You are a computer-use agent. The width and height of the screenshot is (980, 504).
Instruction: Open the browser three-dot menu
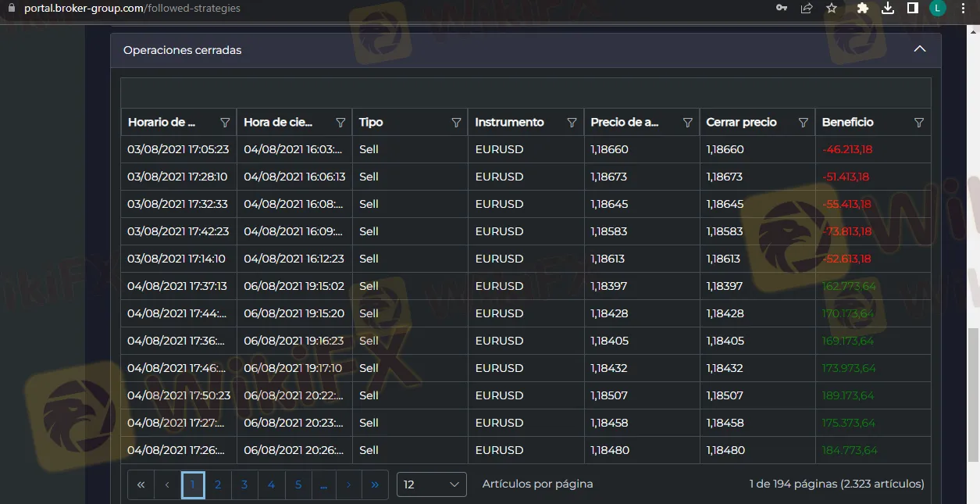966,9
